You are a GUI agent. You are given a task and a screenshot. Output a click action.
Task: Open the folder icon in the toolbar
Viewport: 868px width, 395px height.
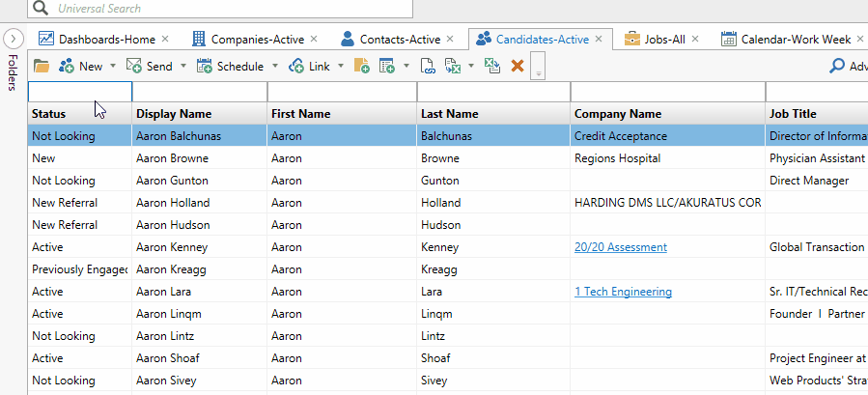(42, 67)
